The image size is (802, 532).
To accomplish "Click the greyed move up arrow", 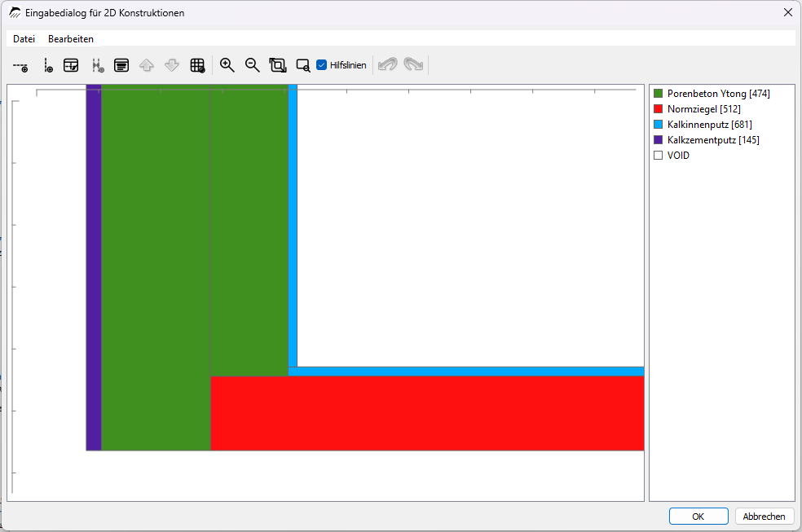I will (147, 65).
